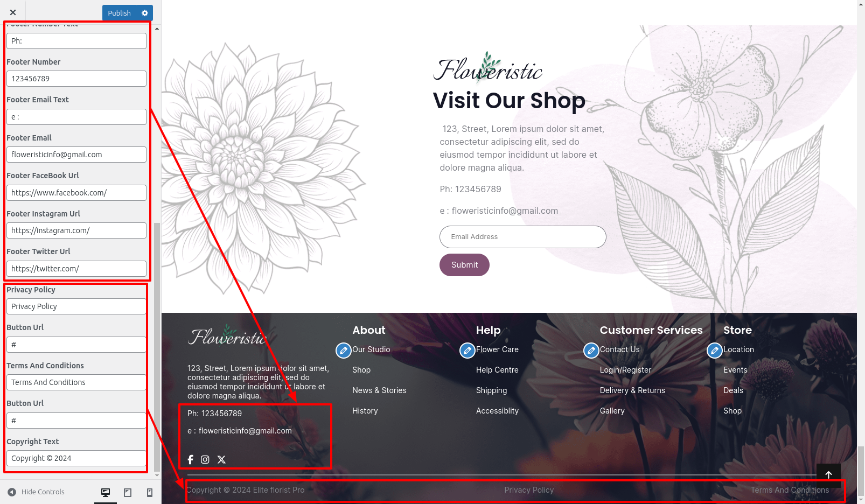Click the edit pencil icon beside Our Studio
The image size is (865, 504).
point(344,351)
